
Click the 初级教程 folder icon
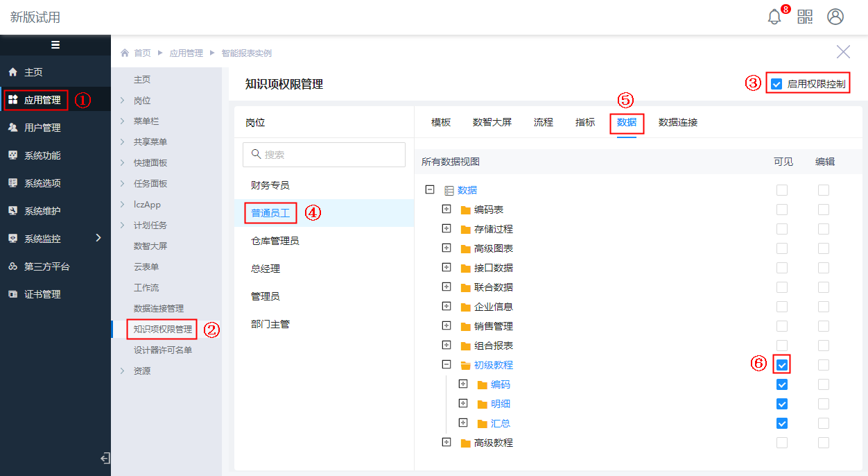pyautogui.click(x=466, y=366)
